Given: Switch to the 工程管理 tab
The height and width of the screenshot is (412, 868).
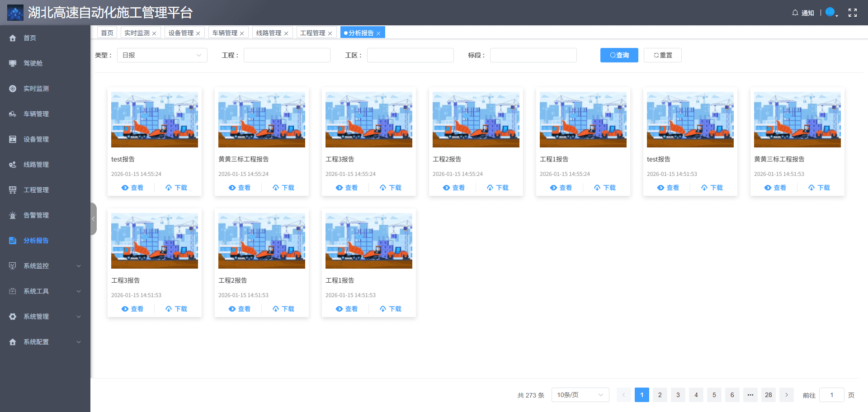Looking at the screenshot, I should click(314, 32).
